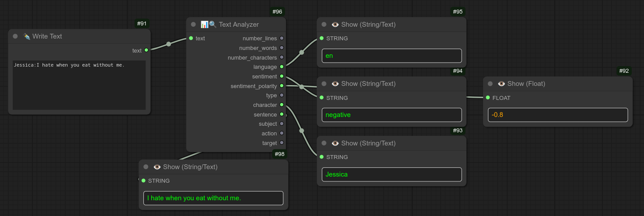The image size is (644, 216).
Task: Click the number_lines output port
Action: (x=281, y=39)
